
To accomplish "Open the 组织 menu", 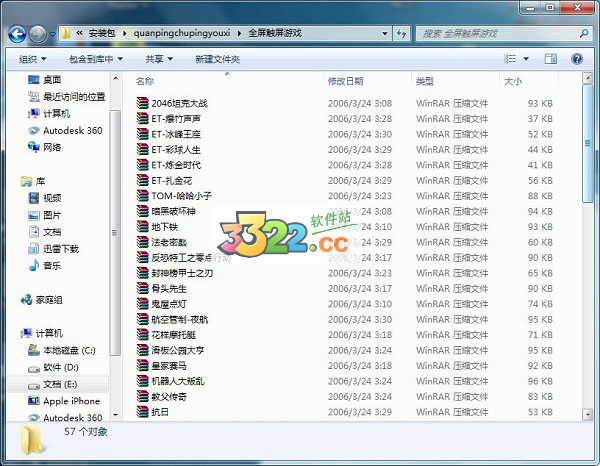I will pyautogui.click(x=33, y=59).
